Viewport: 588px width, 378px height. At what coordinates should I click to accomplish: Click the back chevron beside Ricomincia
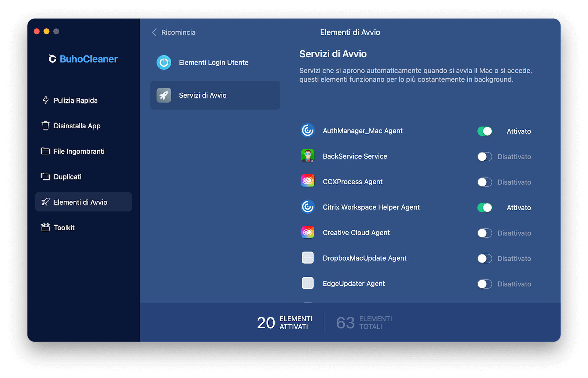[x=154, y=32]
